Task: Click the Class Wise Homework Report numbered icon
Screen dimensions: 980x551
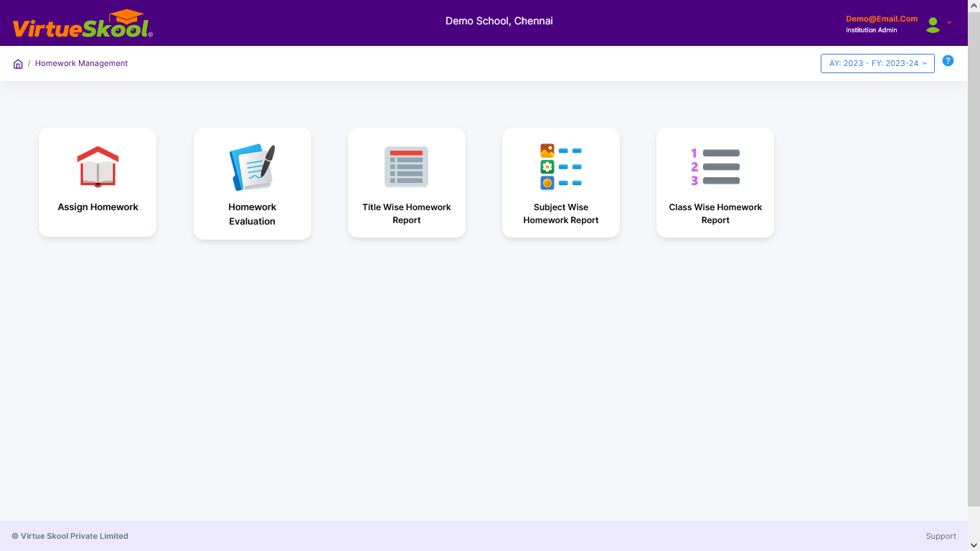Action: [x=715, y=167]
